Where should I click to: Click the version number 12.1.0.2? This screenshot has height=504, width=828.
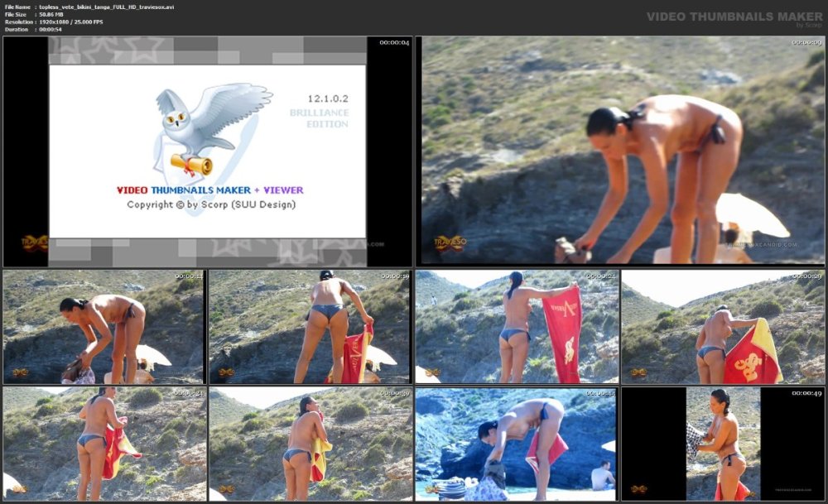[x=328, y=98]
